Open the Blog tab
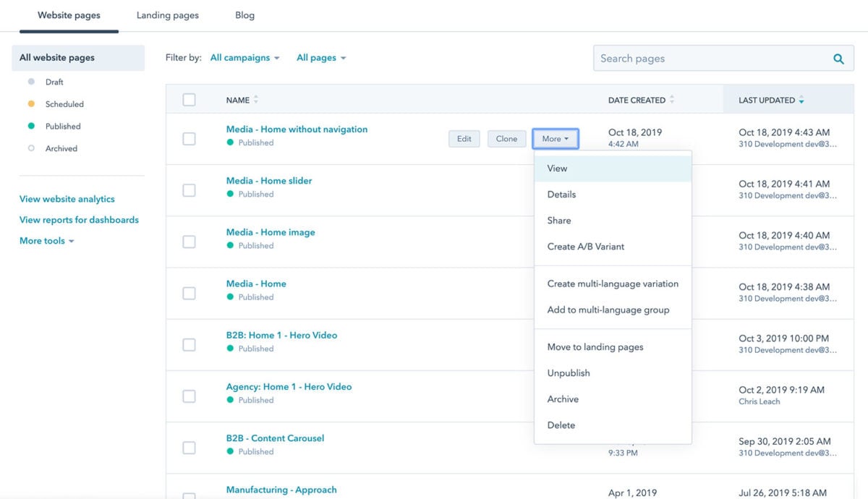This screenshot has width=868, height=499. tap(244, 15)
